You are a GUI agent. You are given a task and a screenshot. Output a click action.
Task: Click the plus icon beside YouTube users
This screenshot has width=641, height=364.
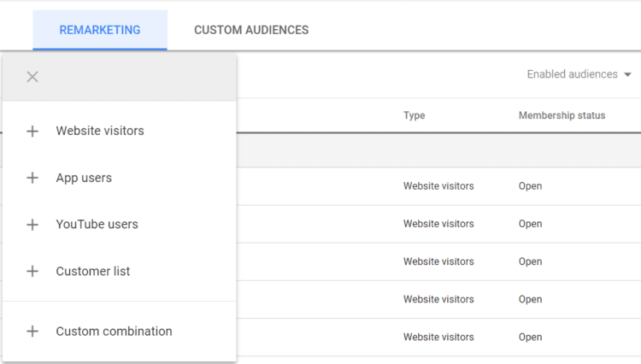coord(32,225)
